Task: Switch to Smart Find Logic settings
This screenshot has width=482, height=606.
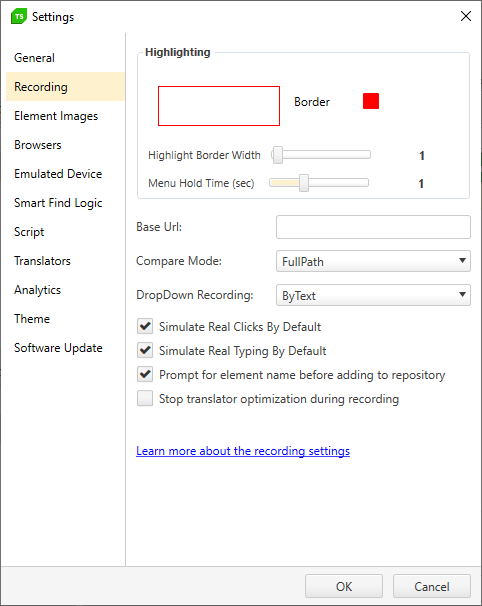Action: (x=65, y=203)
